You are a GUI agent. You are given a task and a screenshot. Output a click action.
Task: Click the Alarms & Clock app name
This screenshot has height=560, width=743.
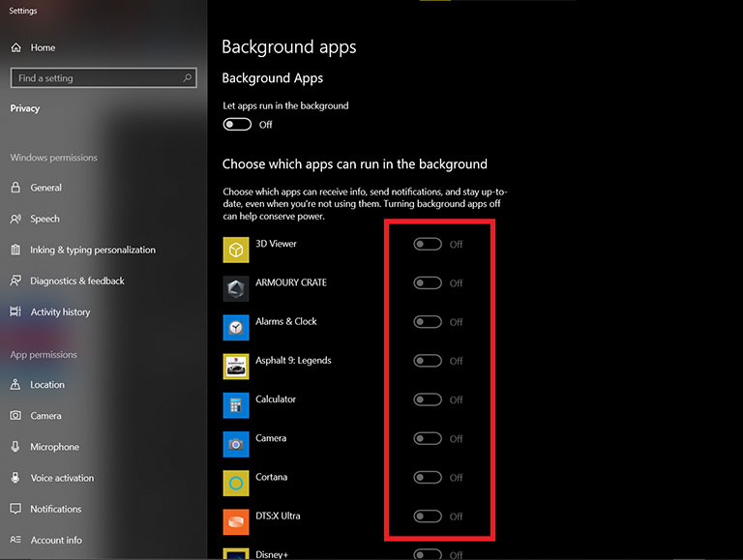point(286,321)
